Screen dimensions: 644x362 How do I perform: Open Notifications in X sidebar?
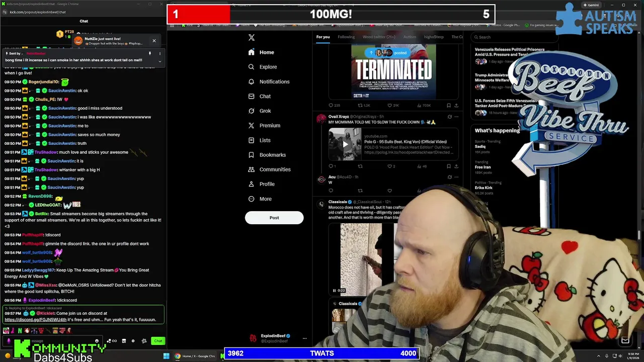click(x=269, y=81)
